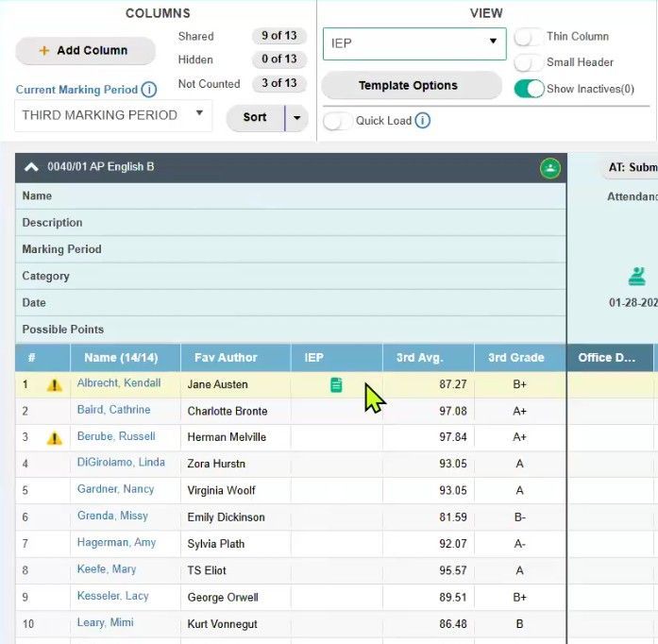Click the # column header
The image size is (658, 644).
click(x=42, y=358)
